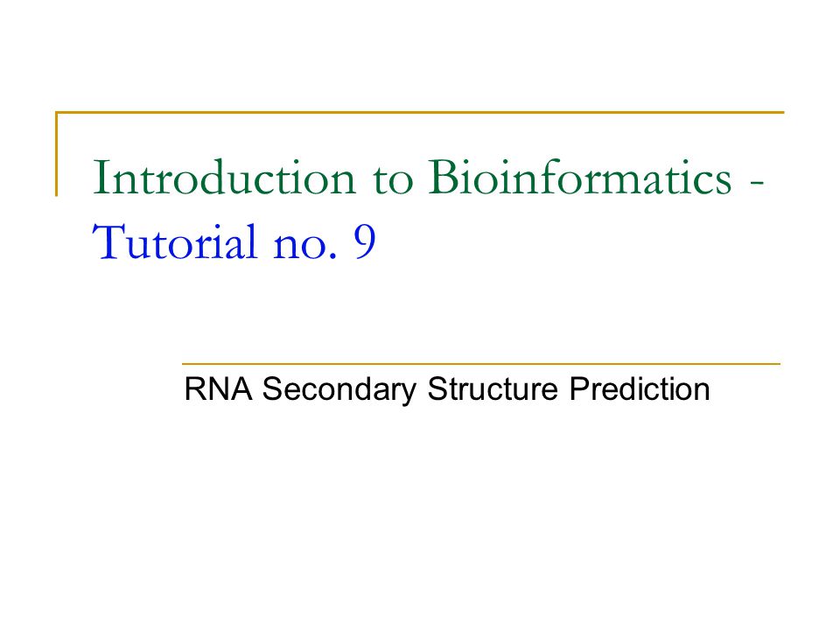
Task: Click the capital "S" in "Secondary"
Action: point(272,388)
